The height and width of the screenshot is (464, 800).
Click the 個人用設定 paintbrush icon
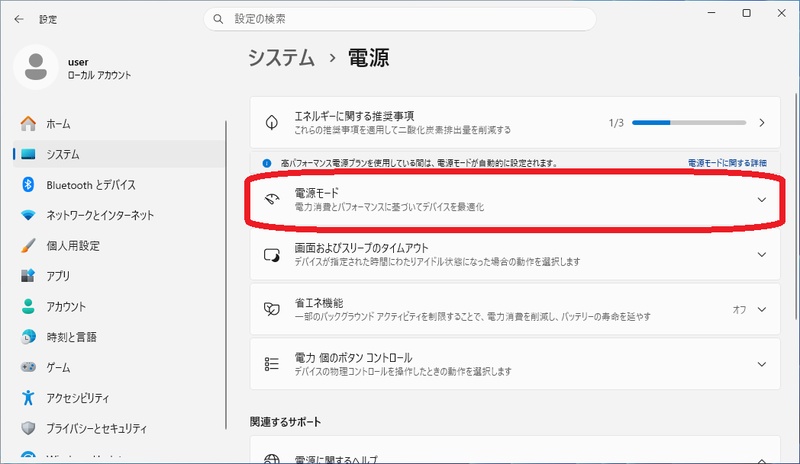28,246
